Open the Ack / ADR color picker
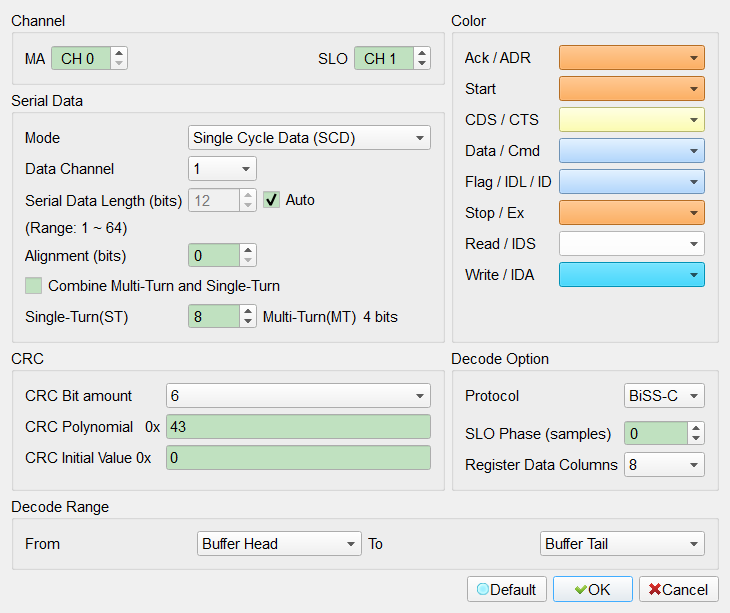 pyautogui.click(x=631, y=58)
